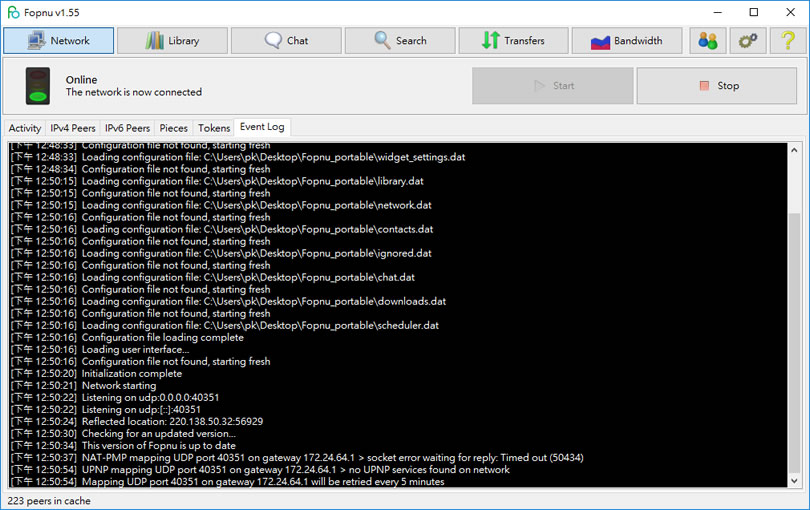Click the traffic light status icon

[38, 86]
